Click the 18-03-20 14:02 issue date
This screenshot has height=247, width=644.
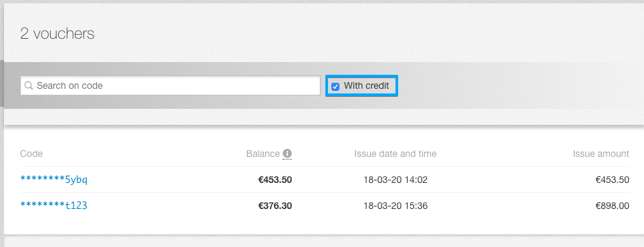coord(395,180)
